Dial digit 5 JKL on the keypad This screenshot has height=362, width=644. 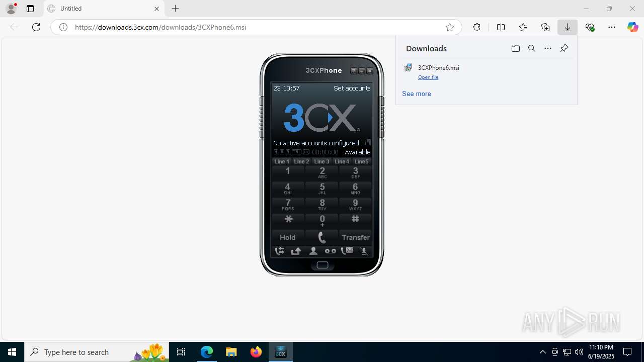pyautogui.click(x=322, y=189)
